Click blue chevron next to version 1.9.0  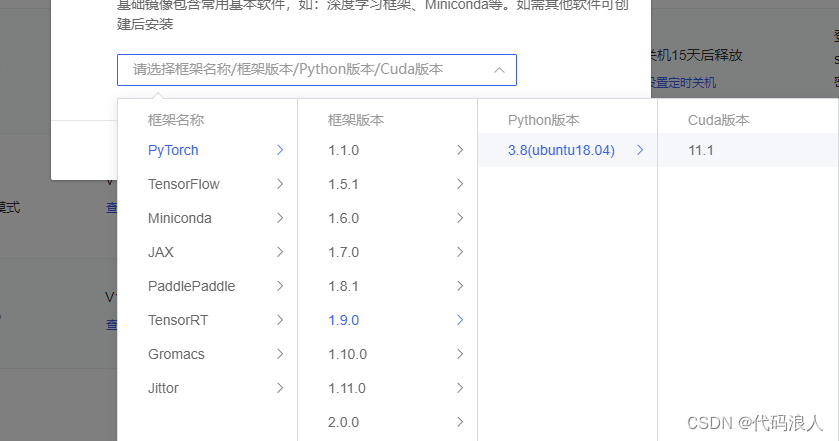pos(460,320)
